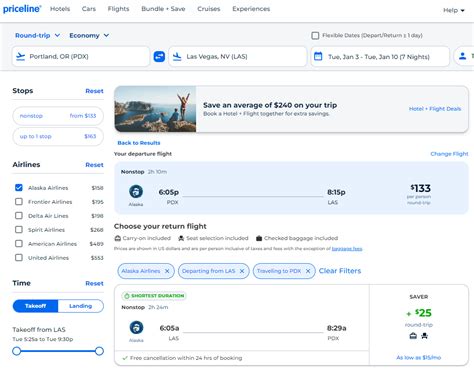Click the Alaska logo on return flight

tap(136, 327)
